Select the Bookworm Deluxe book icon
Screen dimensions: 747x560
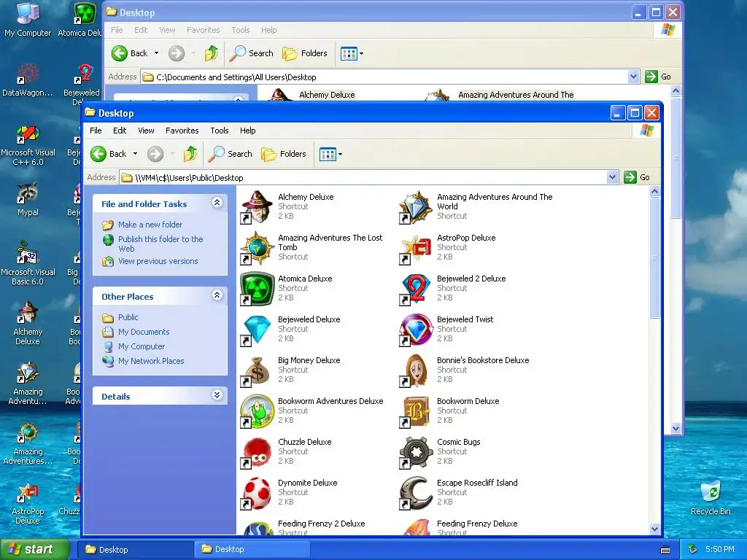[416, 411]
